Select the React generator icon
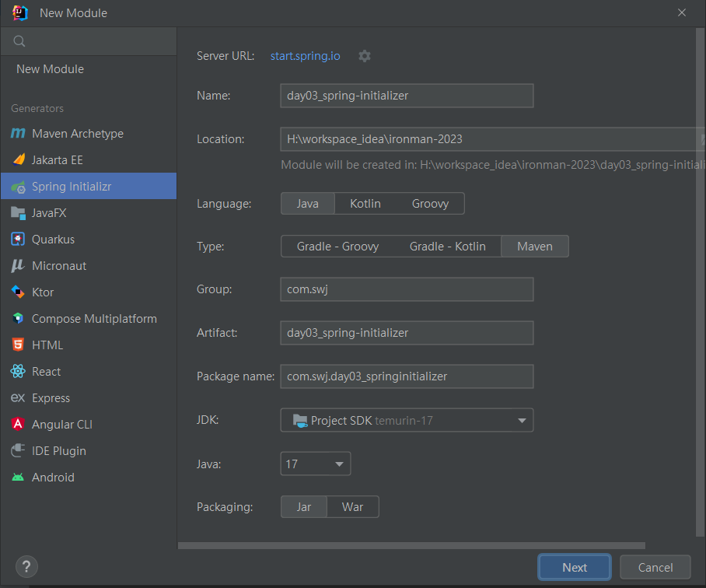 (x=18, y=371)
